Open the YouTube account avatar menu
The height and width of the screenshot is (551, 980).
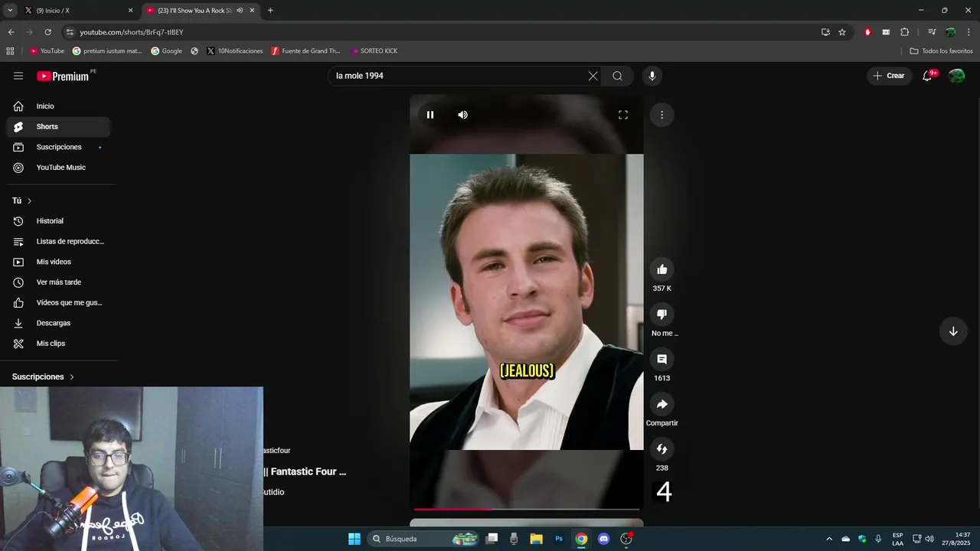[x=956, y=76]
